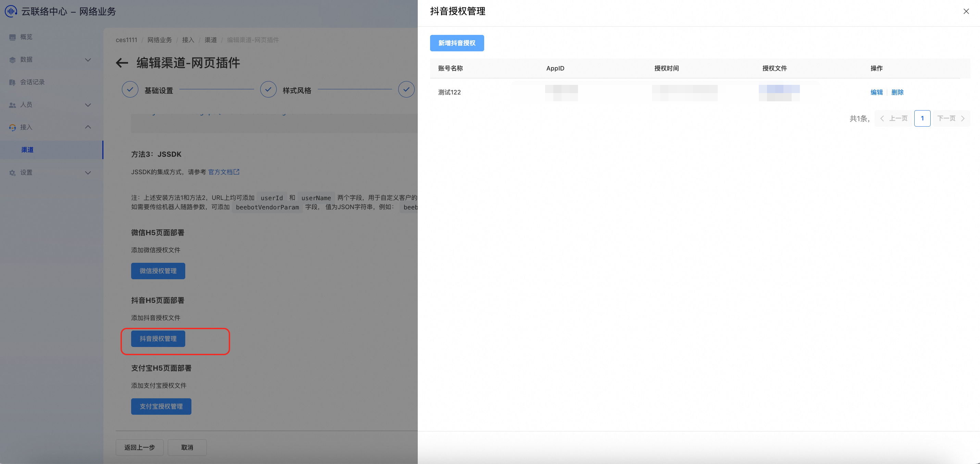Click the userName code tag
This screenshot has height=464, width=980.
(316, 198)
